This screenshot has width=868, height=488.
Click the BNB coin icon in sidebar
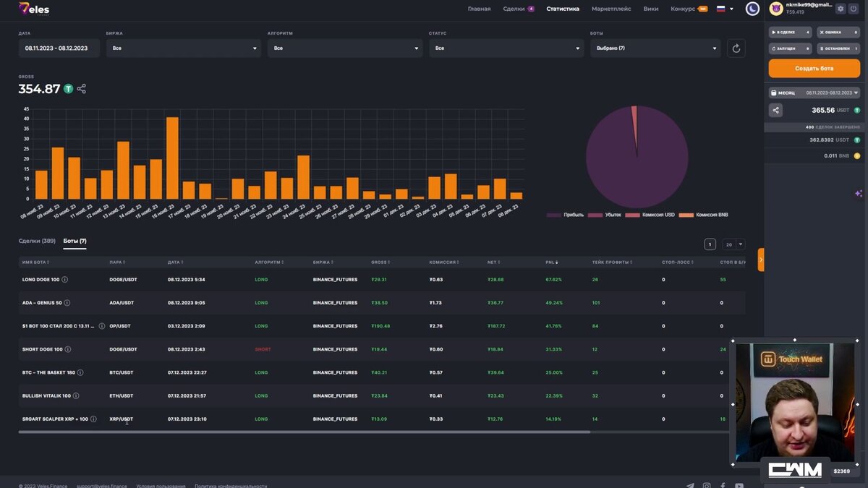click(857, 155)
